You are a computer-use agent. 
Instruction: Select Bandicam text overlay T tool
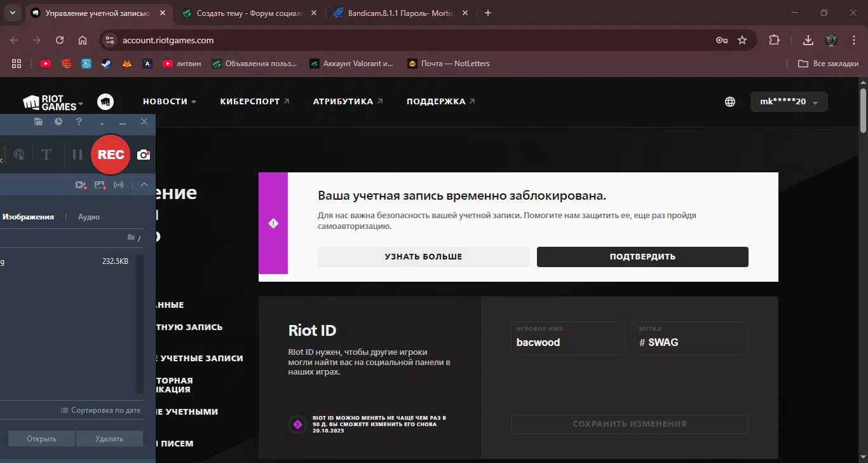click(46, 155)
